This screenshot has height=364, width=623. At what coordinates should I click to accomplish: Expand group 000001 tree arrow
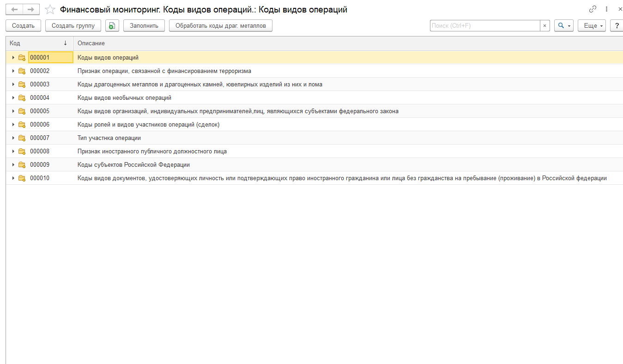point(13,58)
